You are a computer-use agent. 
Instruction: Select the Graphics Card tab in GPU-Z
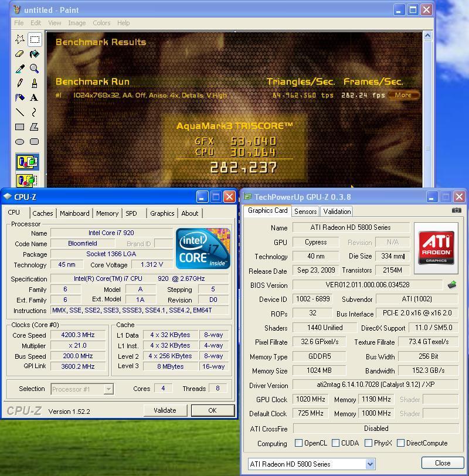(267, 210)
